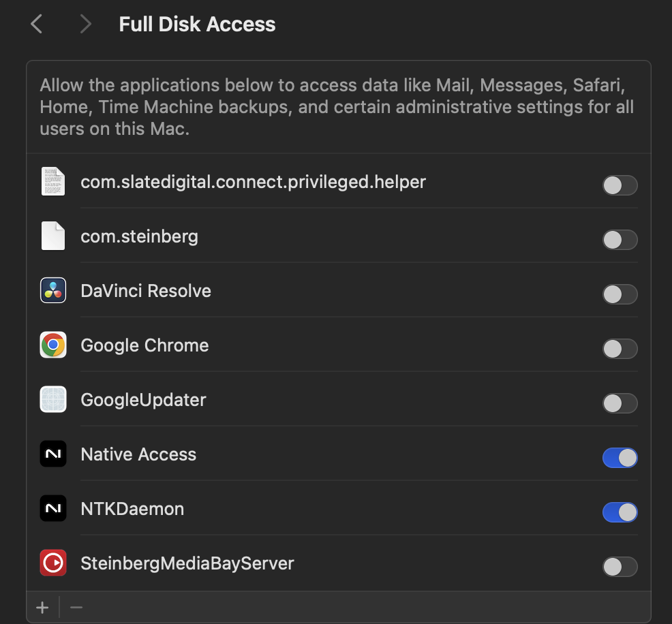Go forward with the right chevron
The image size is (672, 624).
coord(85,24)
